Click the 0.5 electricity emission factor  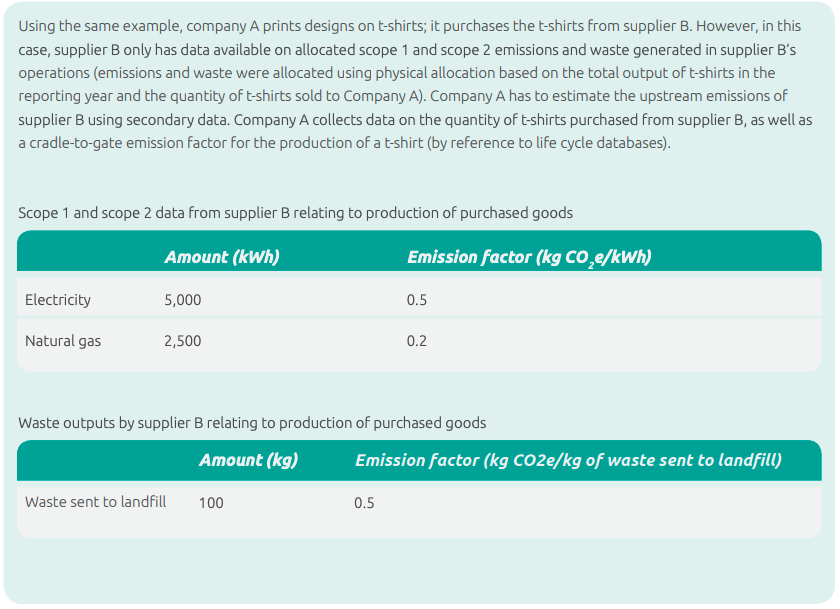tap(417, 299)
